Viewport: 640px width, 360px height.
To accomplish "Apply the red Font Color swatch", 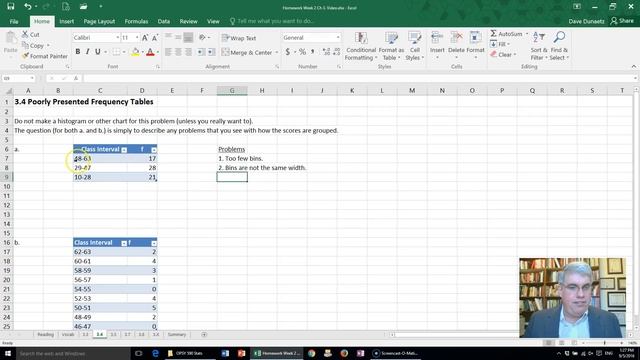I will (150, 52).
